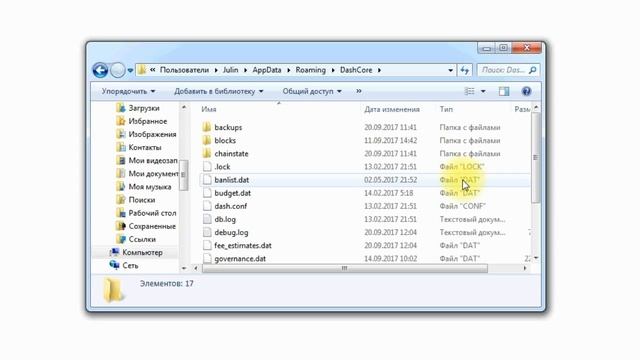Image resolution: width=640 pixels, height=360 pixels.
Task: Select the .lock file icon
Action: pyautogui.click(x=207, y=167)
